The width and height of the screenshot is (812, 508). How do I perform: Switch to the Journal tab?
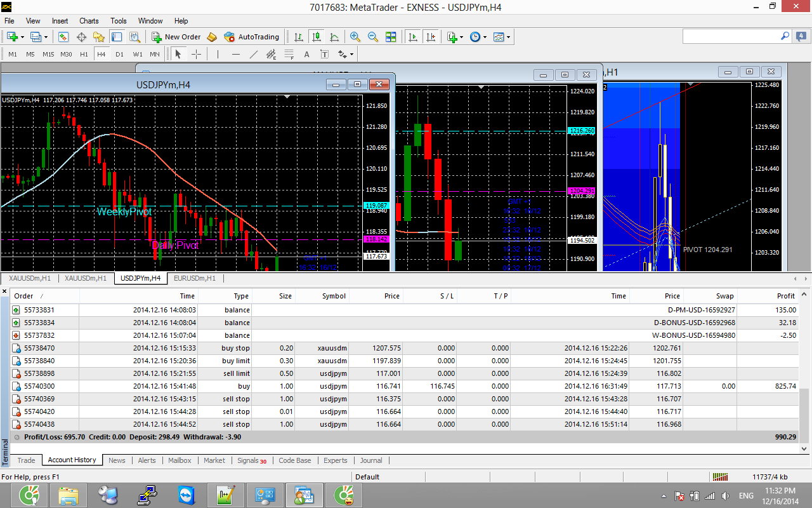coord(371,460)
